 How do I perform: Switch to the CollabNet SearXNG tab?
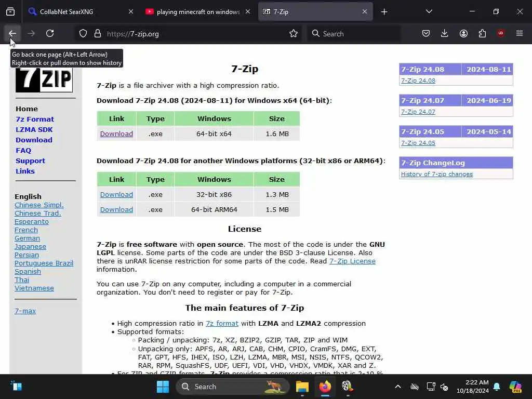(x=81, y=12)
